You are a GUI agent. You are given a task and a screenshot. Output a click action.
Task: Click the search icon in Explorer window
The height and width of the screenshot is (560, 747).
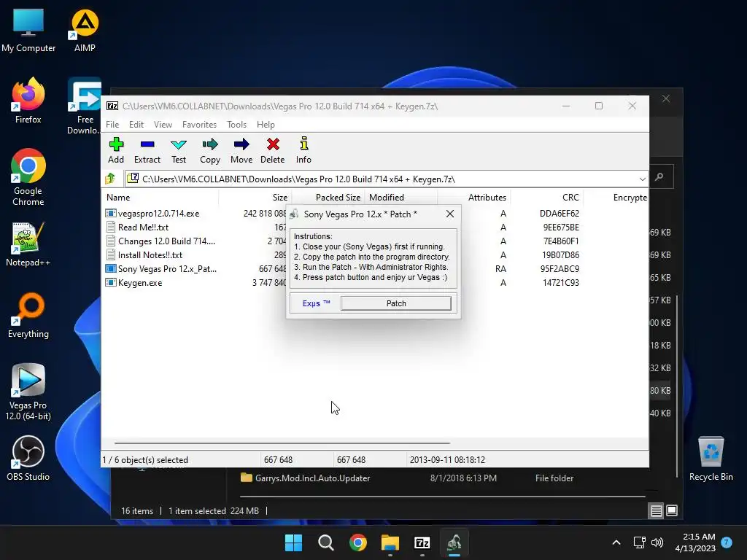coord(659,176)
